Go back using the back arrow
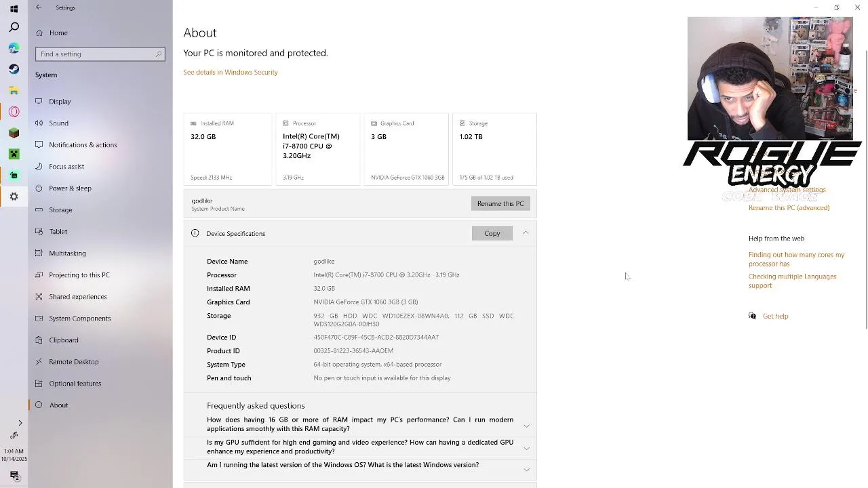The image size is (868, 488). (x=39, y=7)
